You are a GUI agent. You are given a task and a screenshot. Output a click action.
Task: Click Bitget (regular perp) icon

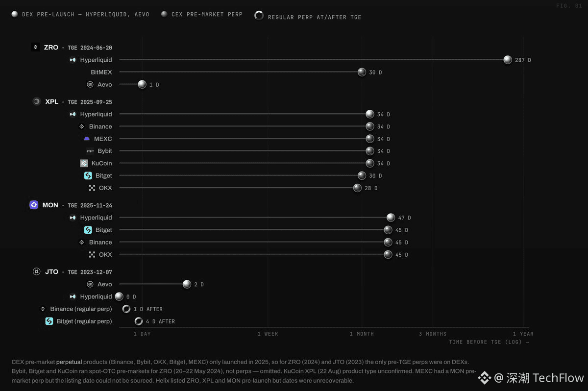click(x=49, y=321)
